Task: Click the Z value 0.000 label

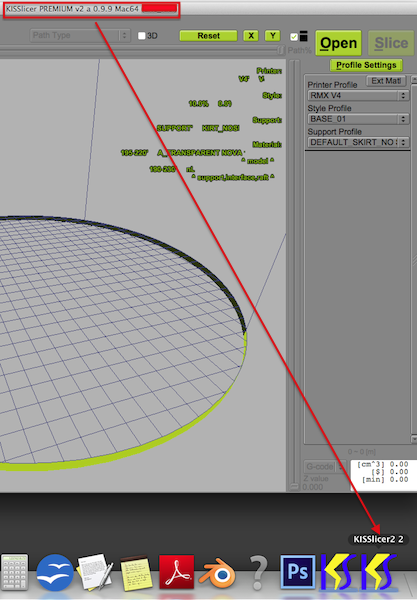Action: 316,483
